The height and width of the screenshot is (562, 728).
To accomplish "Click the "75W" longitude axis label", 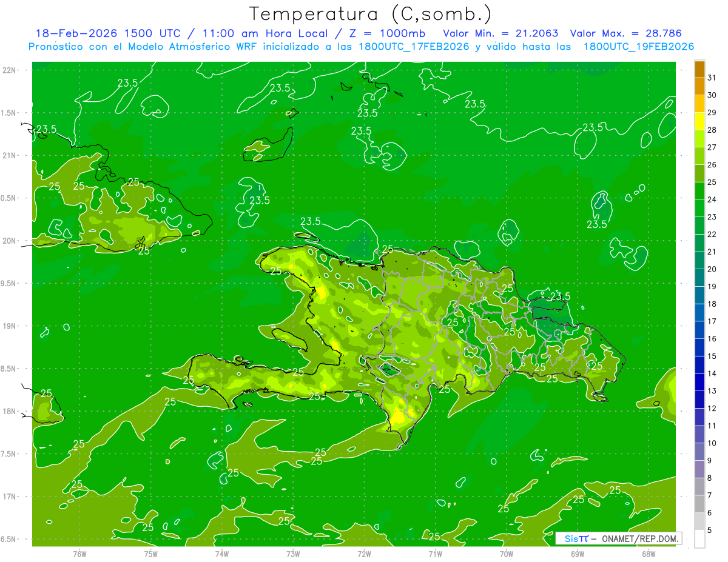I will (150, 554).
